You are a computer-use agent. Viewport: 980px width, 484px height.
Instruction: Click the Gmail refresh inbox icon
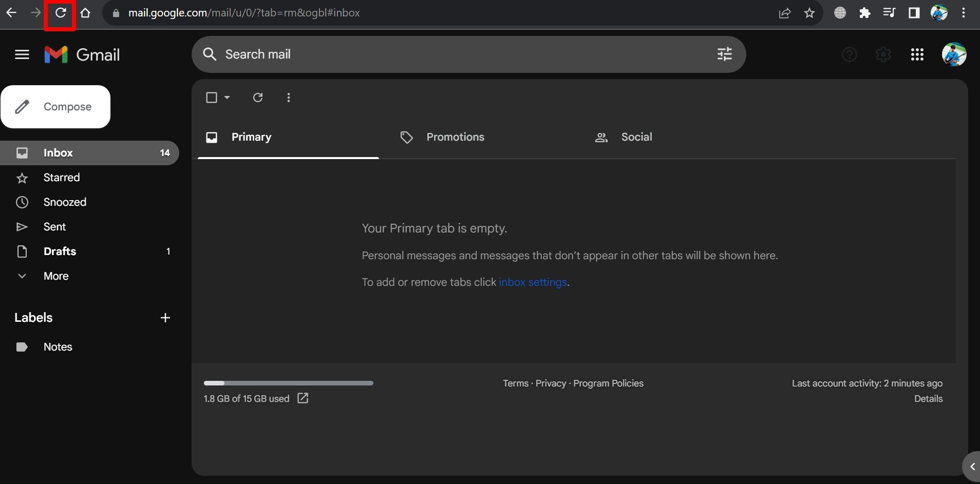coord(258,98)
